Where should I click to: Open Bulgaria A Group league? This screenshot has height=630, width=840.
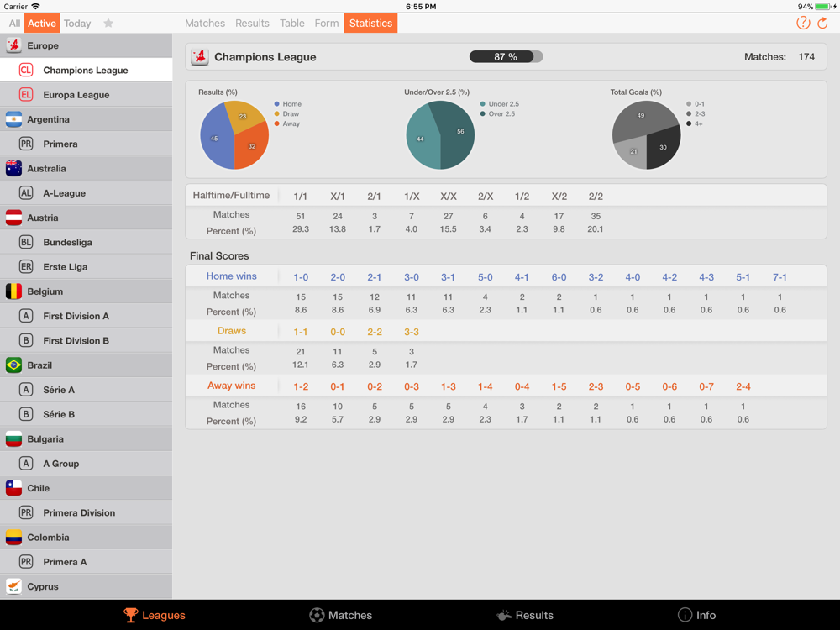click(87, 464)
